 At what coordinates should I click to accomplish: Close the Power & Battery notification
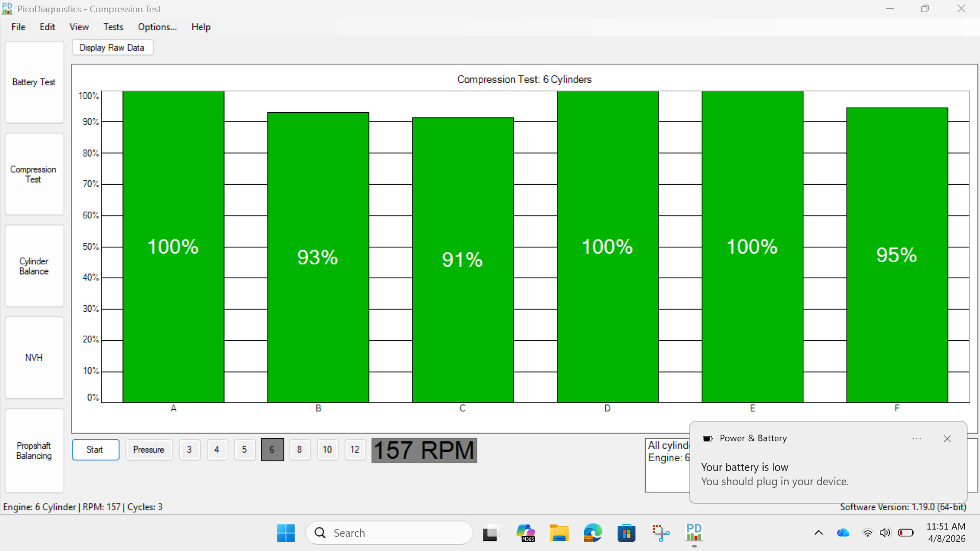tap(947, 439)
